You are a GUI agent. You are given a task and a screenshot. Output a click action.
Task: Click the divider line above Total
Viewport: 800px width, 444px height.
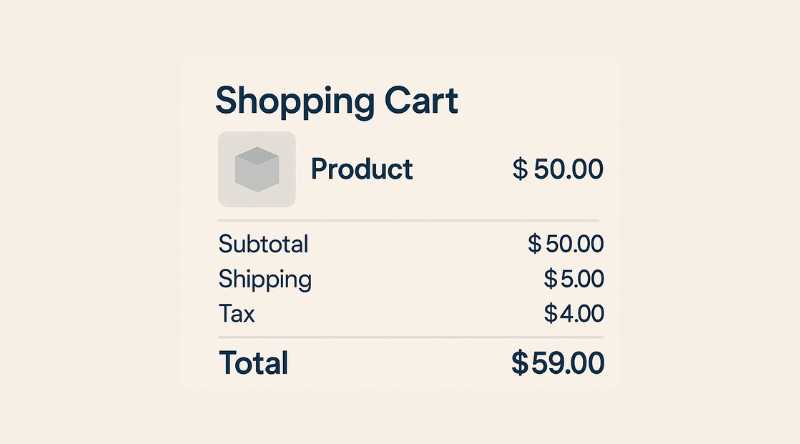(408, 338)
